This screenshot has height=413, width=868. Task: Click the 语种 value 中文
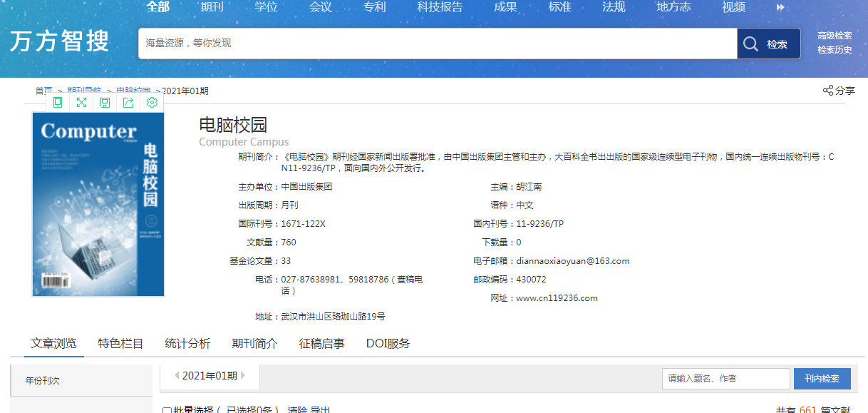[525, 205]
